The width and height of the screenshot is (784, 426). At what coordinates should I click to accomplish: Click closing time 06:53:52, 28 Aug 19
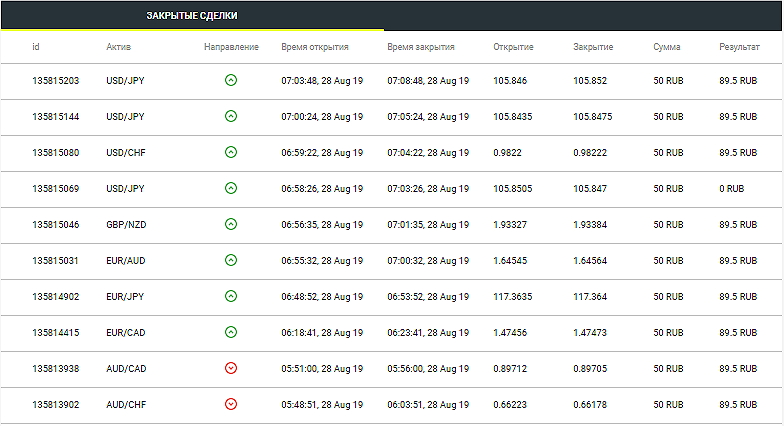(428, 296)
